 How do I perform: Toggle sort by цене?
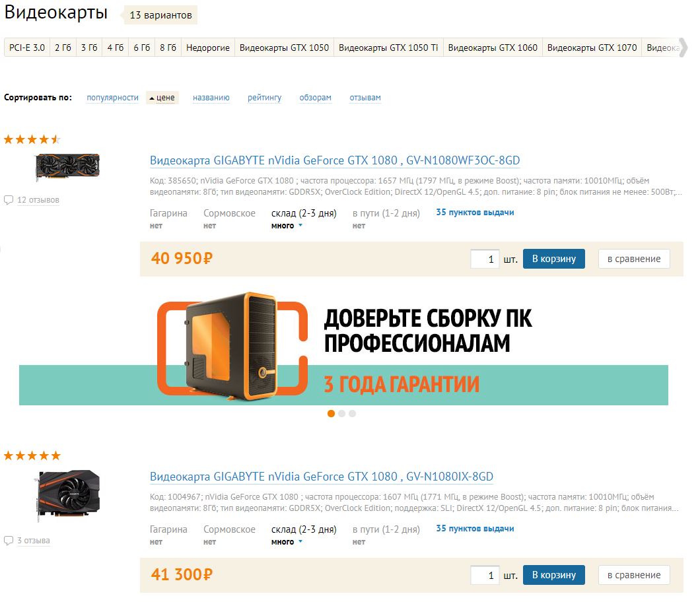click(162, 98)
